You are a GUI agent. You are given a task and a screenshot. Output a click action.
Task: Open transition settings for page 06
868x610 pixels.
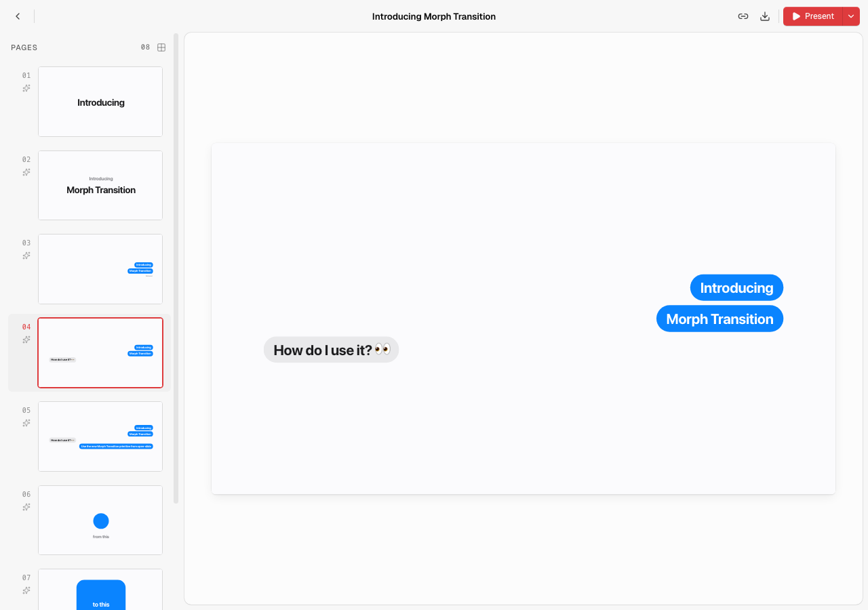26,507
